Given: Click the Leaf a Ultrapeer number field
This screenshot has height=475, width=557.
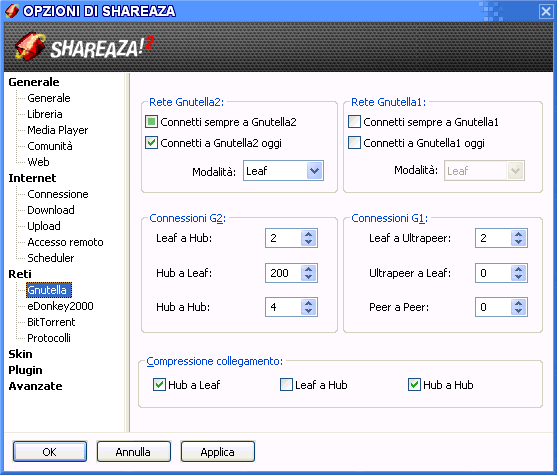Looking at the screenshot, I should point(493,238).
